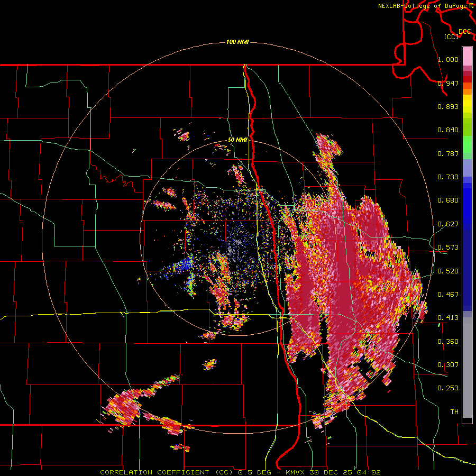476x476 pixels.
Task: Click the 0.467 color scale value
Action: (x=448, y=295)
